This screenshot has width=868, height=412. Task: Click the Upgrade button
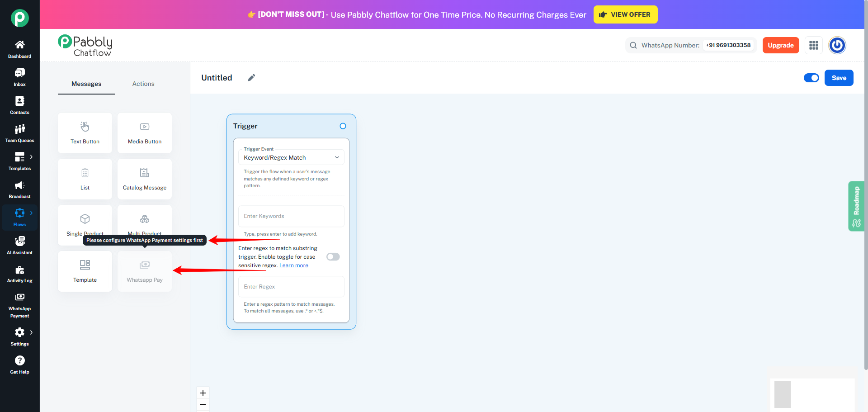pyautogui.click(x=781, y=45)
